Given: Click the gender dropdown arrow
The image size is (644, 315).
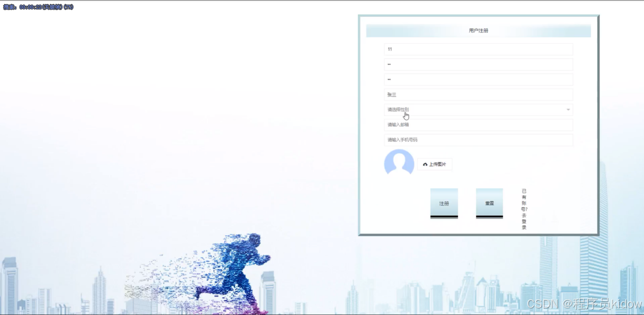Looking at the screenshot, I should (x=568, y=110).
